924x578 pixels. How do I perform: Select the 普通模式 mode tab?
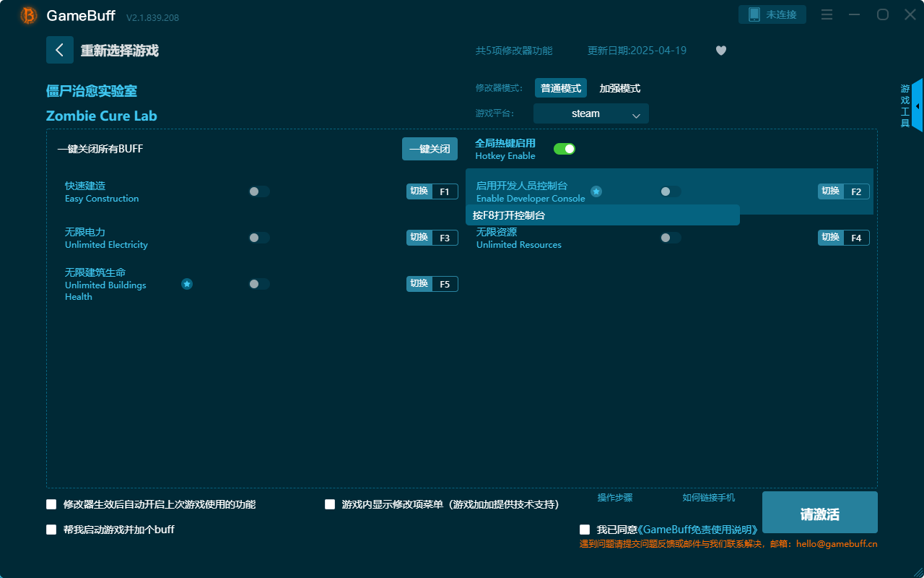point(560,87)
